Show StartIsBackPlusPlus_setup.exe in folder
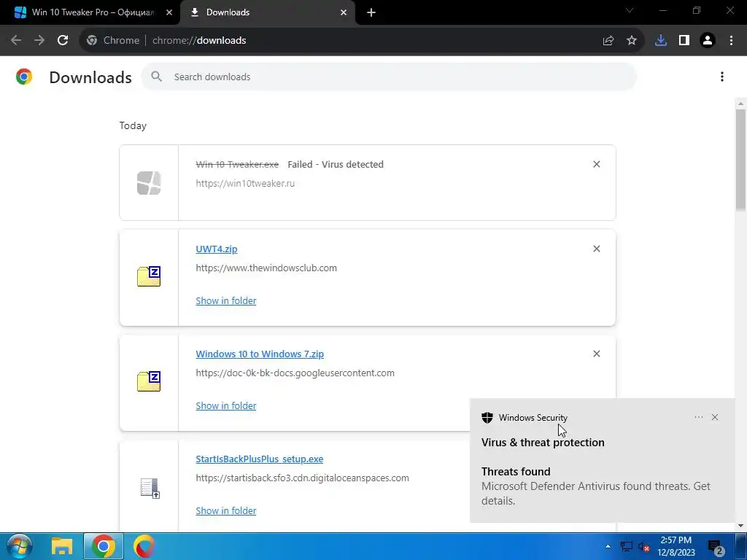Image resolution: width=747 pixels, height=560 pixels. click(x=226, y=510)
